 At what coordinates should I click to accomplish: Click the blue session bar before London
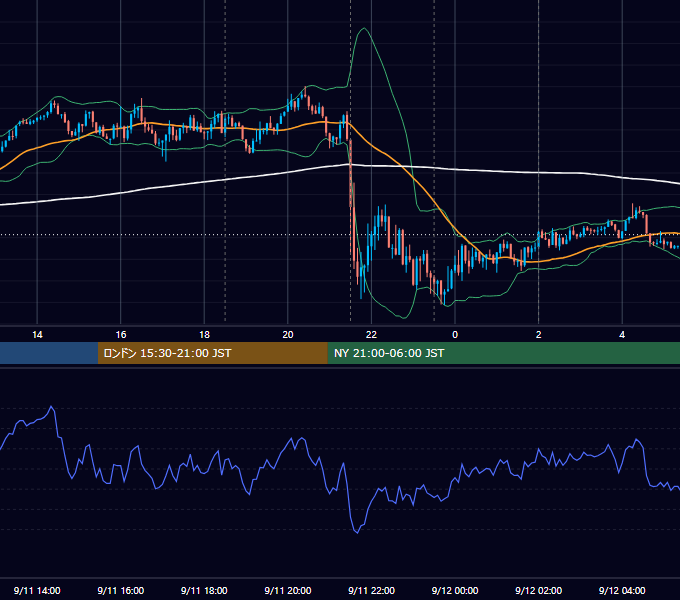pyautogui.click(x=49, y=353)
